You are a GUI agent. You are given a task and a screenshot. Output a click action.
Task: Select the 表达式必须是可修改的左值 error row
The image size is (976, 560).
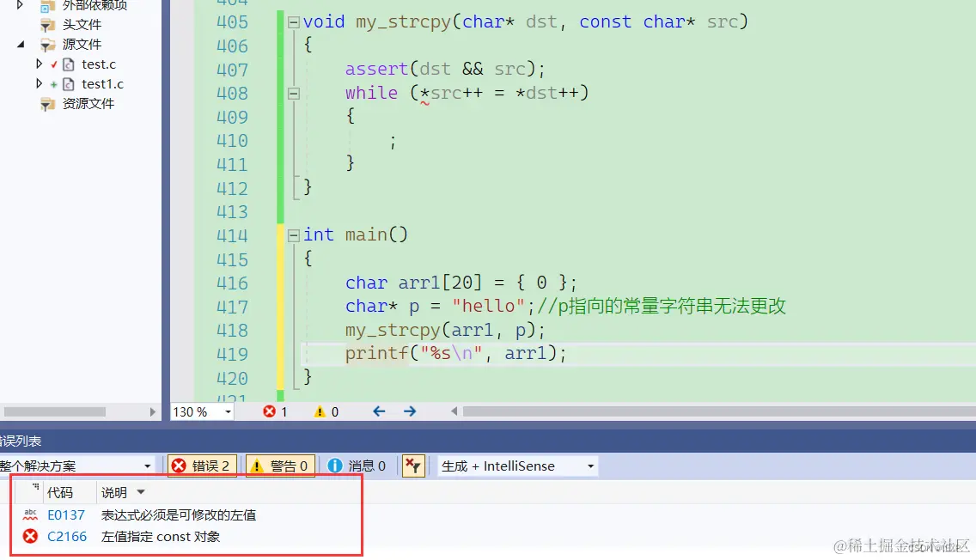pos(179,515)
